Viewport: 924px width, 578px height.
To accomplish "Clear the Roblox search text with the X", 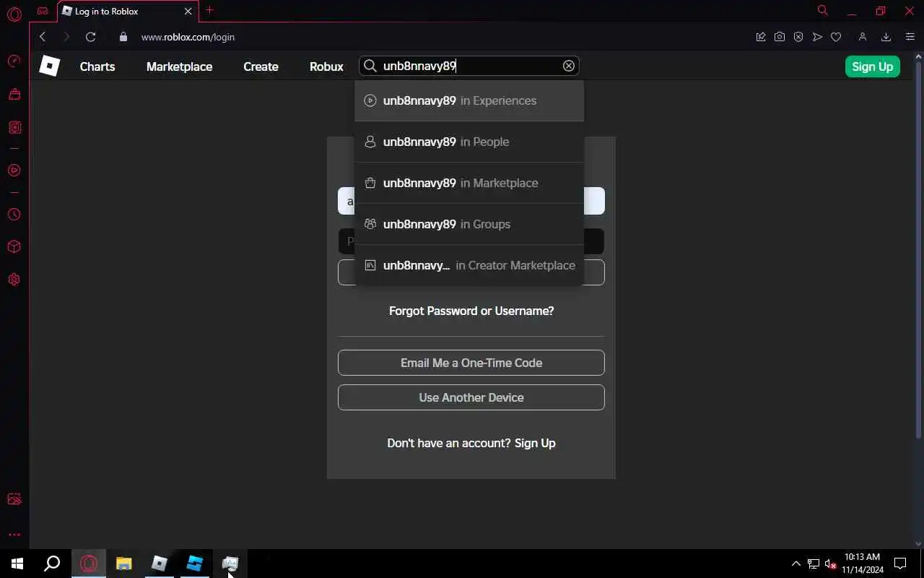I will [569, 66].
